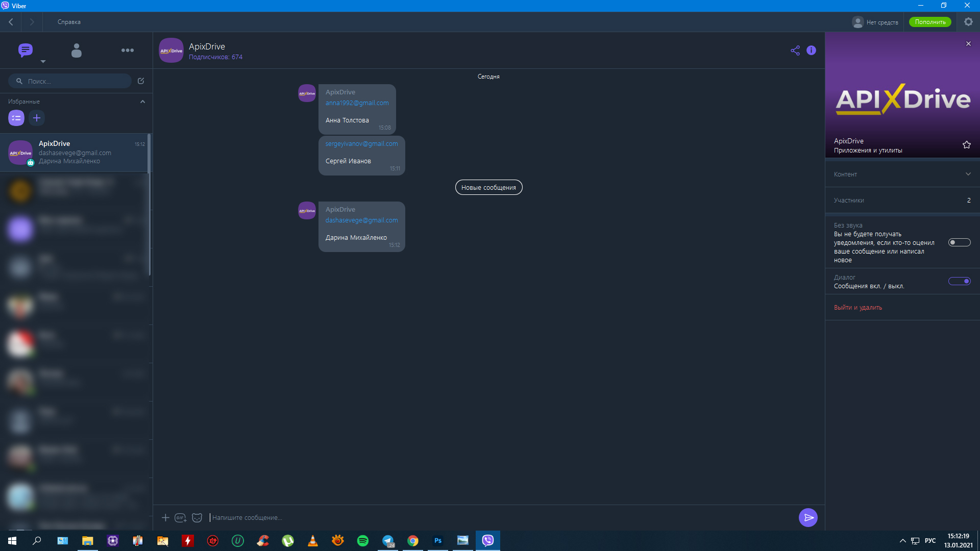Open the More options dots in the sidebar
The height and width of the screenshot is (551, 980).
click(128, 50)
